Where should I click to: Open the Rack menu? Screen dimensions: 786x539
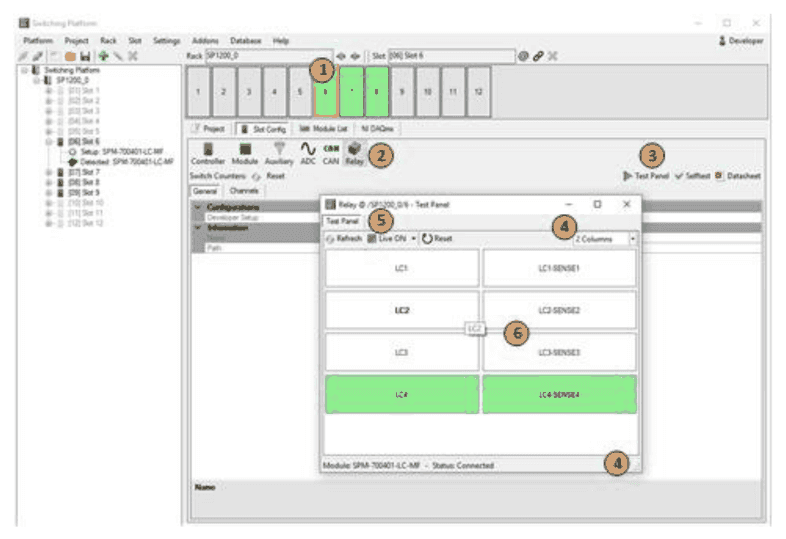[x=108, y=41]
